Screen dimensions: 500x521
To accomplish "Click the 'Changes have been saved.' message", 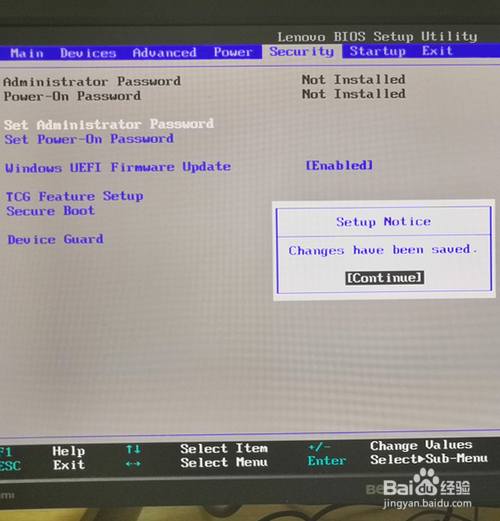I will pos(383,250).
